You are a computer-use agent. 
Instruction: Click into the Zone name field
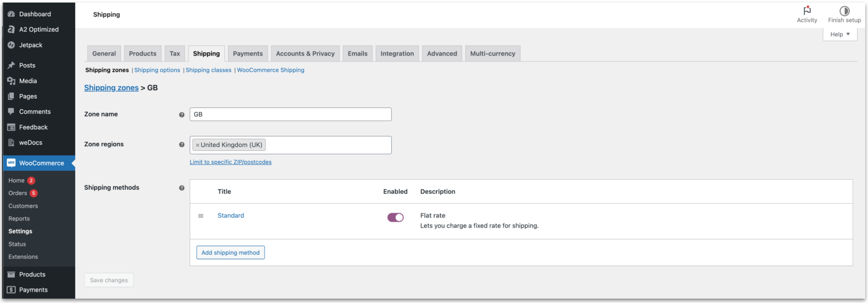point(290,114)
